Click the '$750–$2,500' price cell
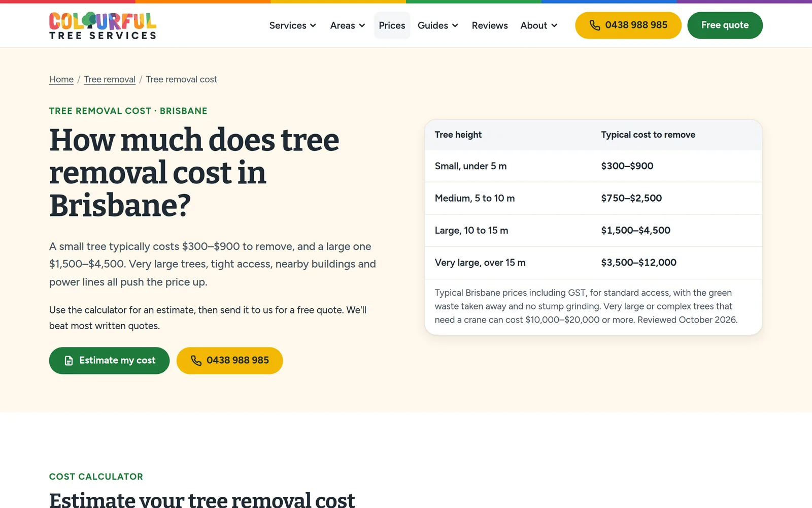The height and width of the screenshot is (508, 812). [x=631, y=198]
